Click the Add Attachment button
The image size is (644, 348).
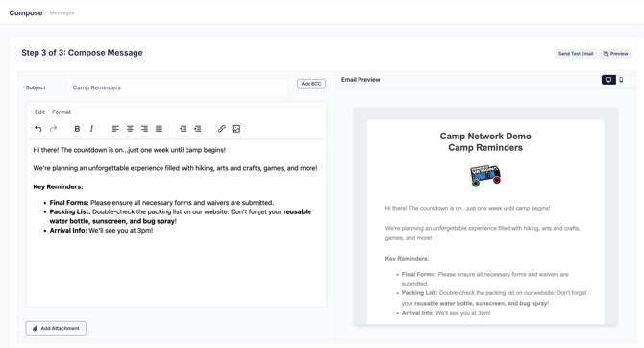click(56, 328)
